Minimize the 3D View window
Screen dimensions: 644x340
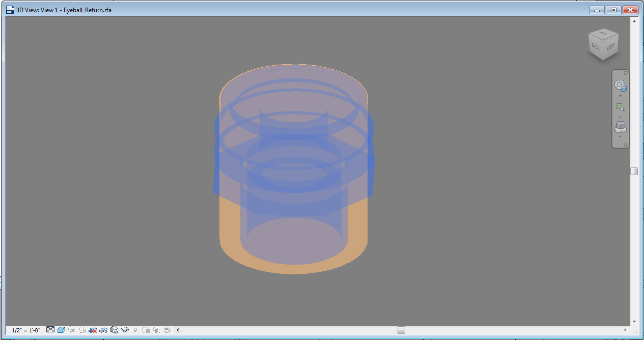point(596,10)
